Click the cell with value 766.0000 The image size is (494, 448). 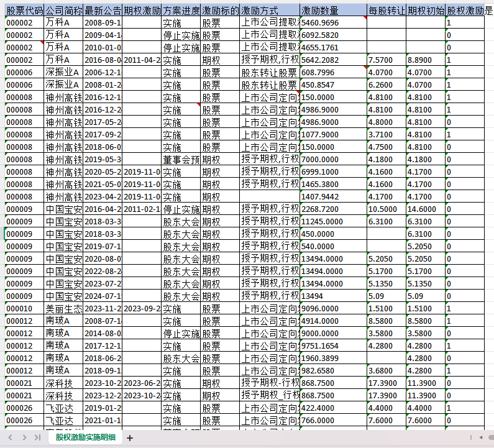click(x=333, y=421)
